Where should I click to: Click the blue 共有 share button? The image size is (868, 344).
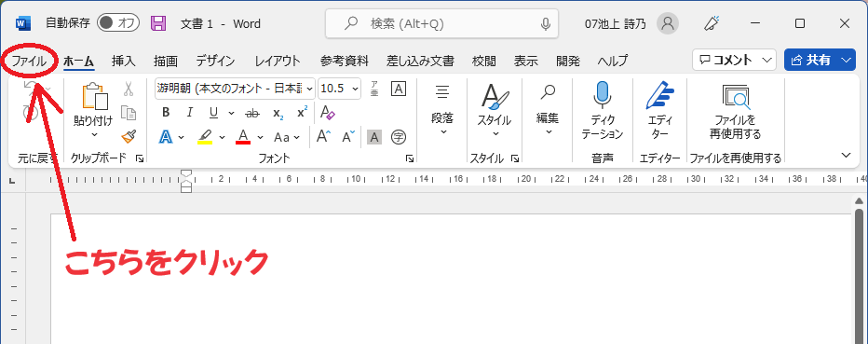tap(820, 60)
